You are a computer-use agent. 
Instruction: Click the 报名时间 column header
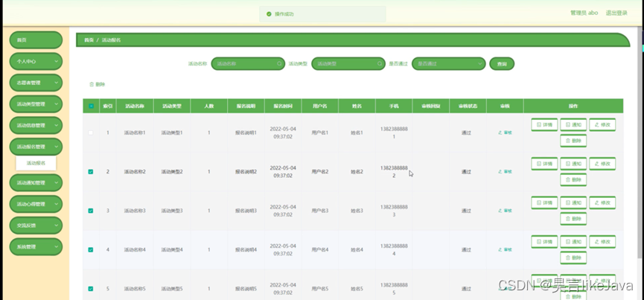283,106
